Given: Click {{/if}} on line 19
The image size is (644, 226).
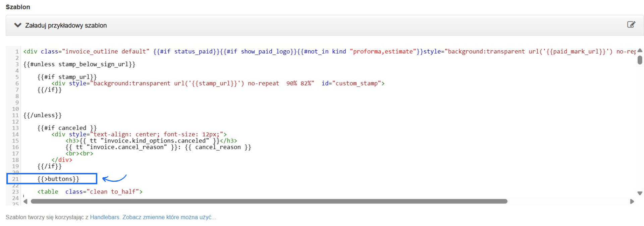Looking at the screenshot, I should point(50,166).
